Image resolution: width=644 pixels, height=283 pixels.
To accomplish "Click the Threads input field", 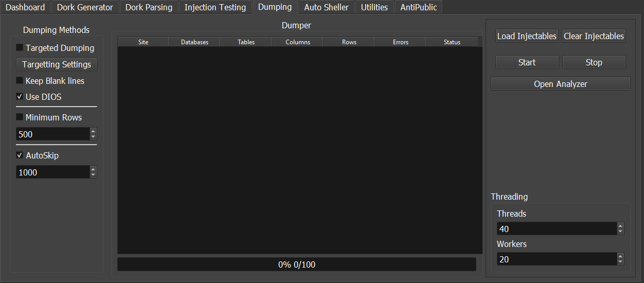I will coord(556,229).
